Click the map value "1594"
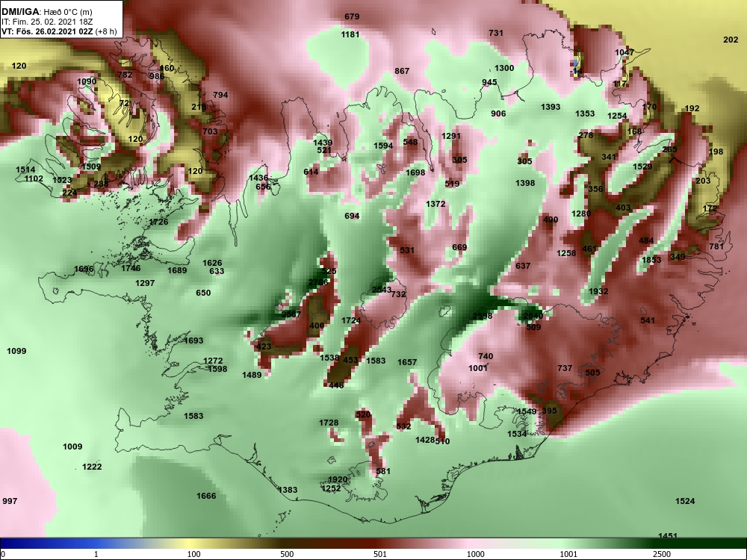The image size is (747, 560). (383, 146)
